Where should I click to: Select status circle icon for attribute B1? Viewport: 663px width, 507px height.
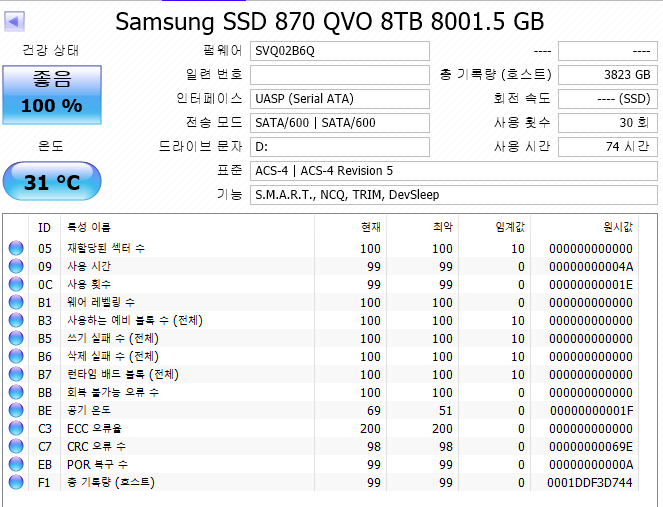tap(16, 302)
